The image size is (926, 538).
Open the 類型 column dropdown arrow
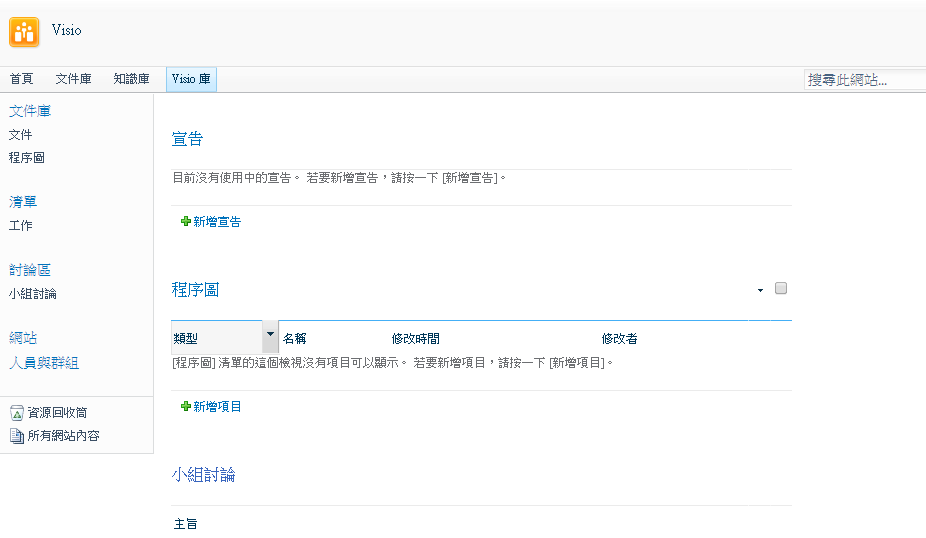click(x=270, y=335)
